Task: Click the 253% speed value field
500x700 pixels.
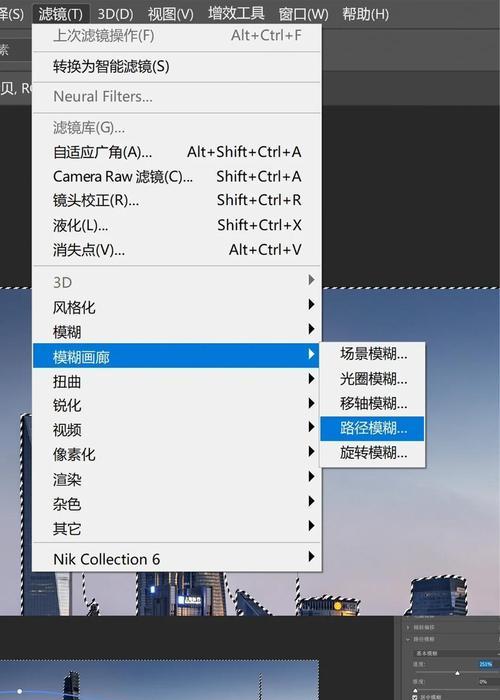Action: tap(486, 664)
